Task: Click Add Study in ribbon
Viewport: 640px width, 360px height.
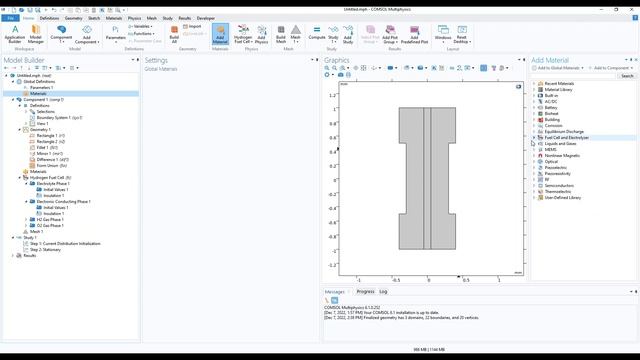Action: click(348, 34)
